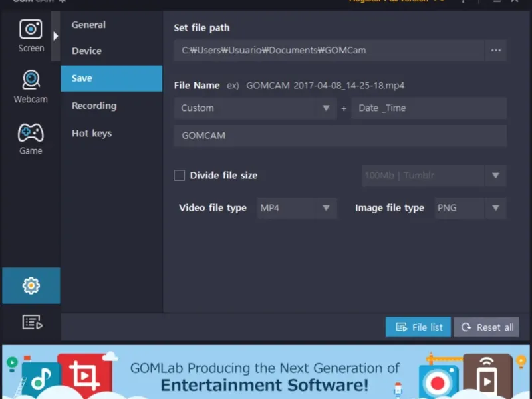Open the General settings tab
The image size is (532, 399).
pos(88,25)
